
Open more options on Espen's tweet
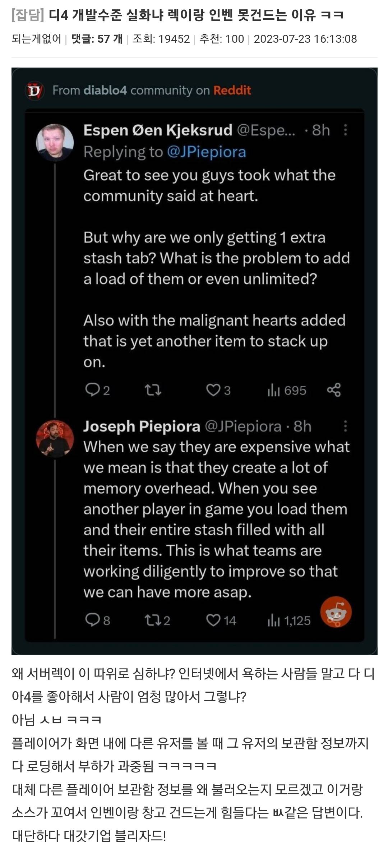[x=345, y=130]
